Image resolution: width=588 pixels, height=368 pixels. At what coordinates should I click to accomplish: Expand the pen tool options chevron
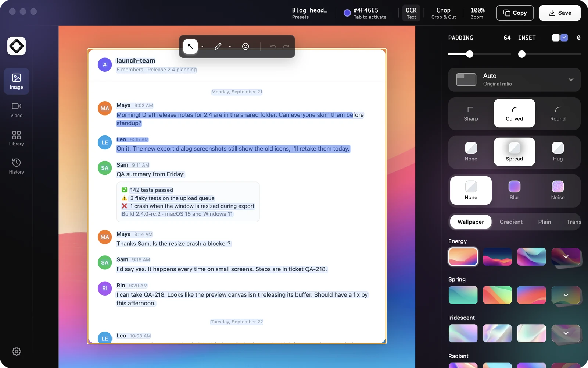[x=230, y=47]
